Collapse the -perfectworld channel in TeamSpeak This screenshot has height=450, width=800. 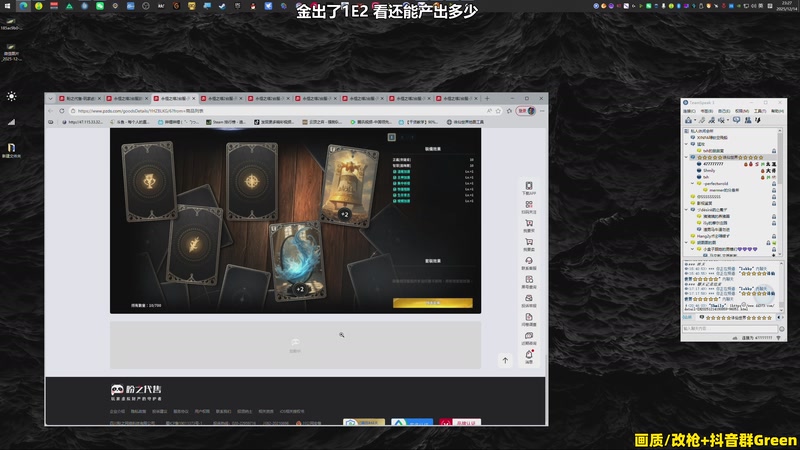point(693,183)
